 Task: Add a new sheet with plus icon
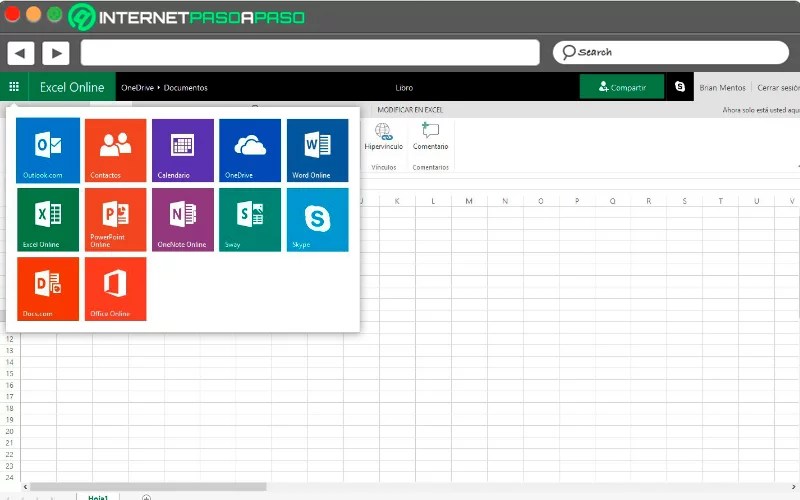click(146, 497)
